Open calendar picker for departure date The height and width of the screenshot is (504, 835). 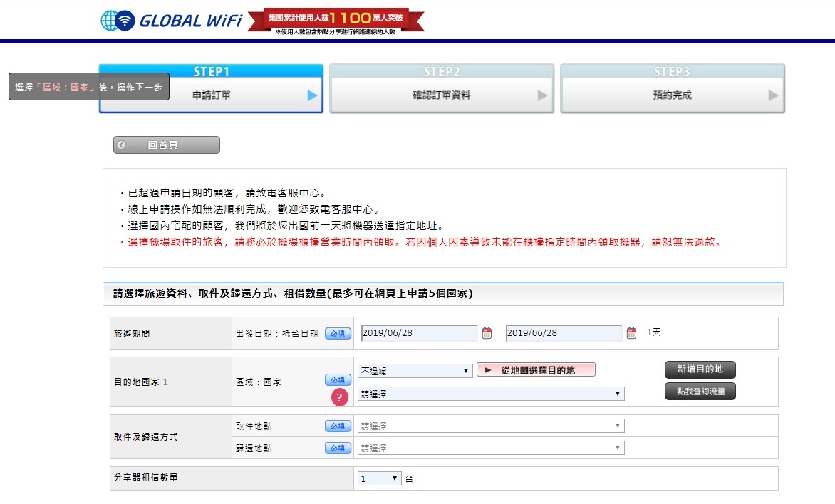(487, 333)
